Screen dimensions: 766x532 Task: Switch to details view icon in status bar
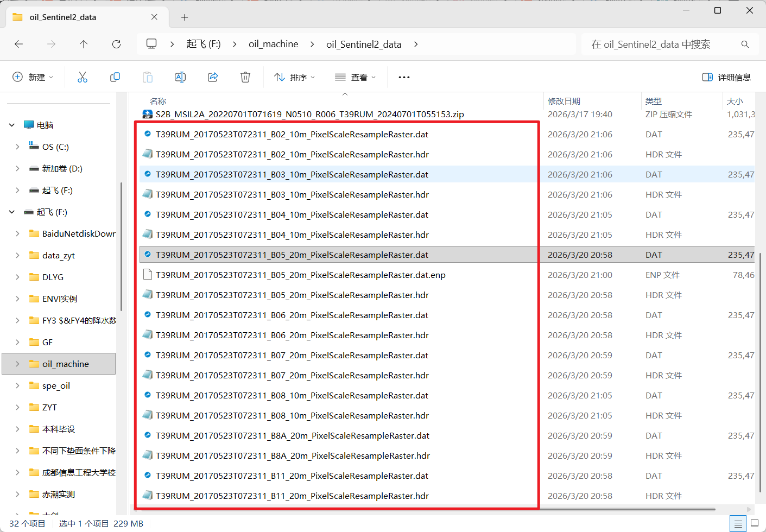(738, 524)
